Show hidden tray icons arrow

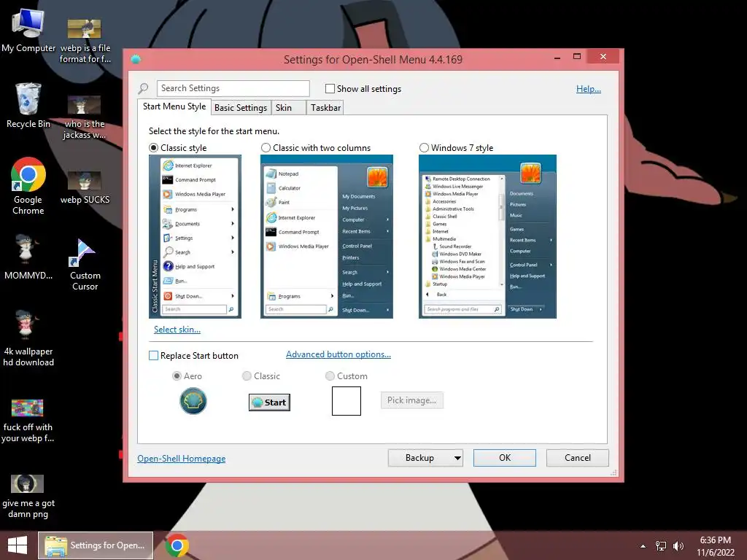point(643,546)
